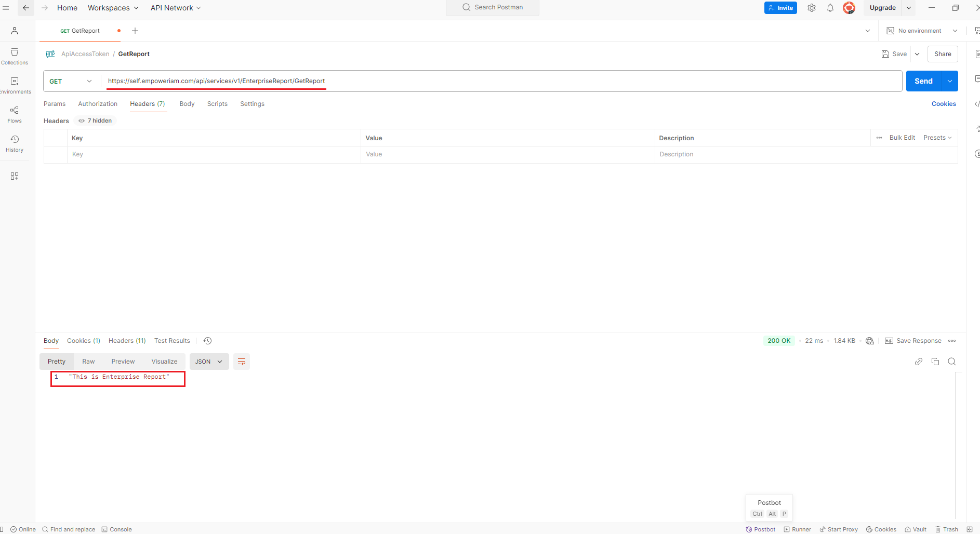Screen dimensions: 980x534
Task: Open the GET method dropdown
Action: click(71, 81)
